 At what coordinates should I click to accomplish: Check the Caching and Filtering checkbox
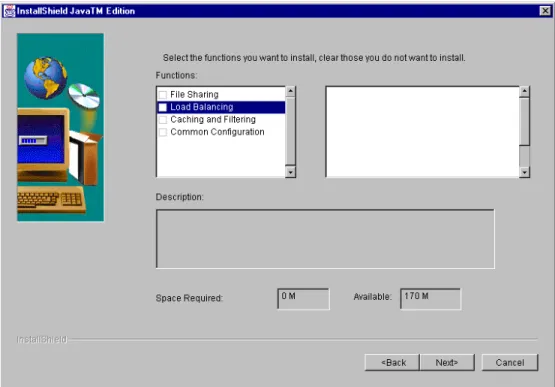pos(163,120)
